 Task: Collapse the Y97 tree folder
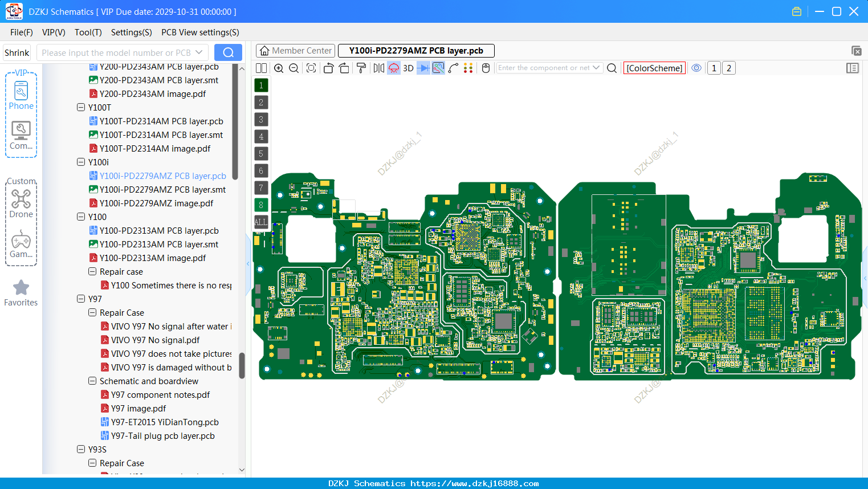click(x=81, y=299)
